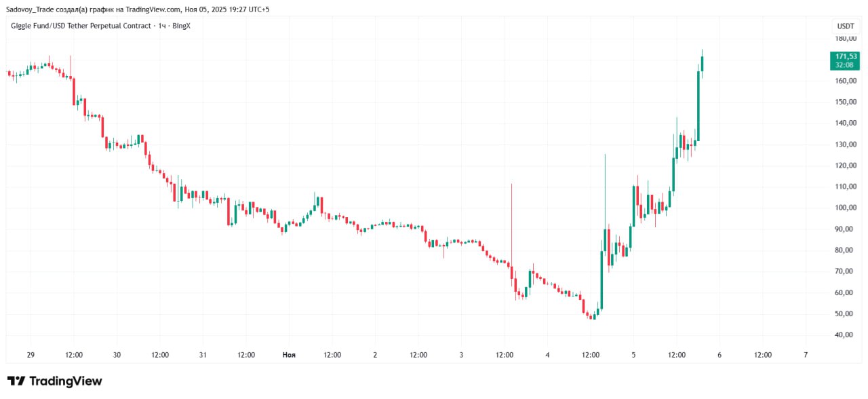Click the 130,00 price scale label
The width and height of the screenshot is (868, 399).
(x=845, y=145)
